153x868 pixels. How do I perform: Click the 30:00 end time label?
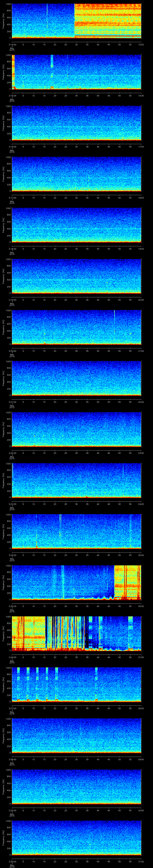pyautogui.click(x=141, y=811)
